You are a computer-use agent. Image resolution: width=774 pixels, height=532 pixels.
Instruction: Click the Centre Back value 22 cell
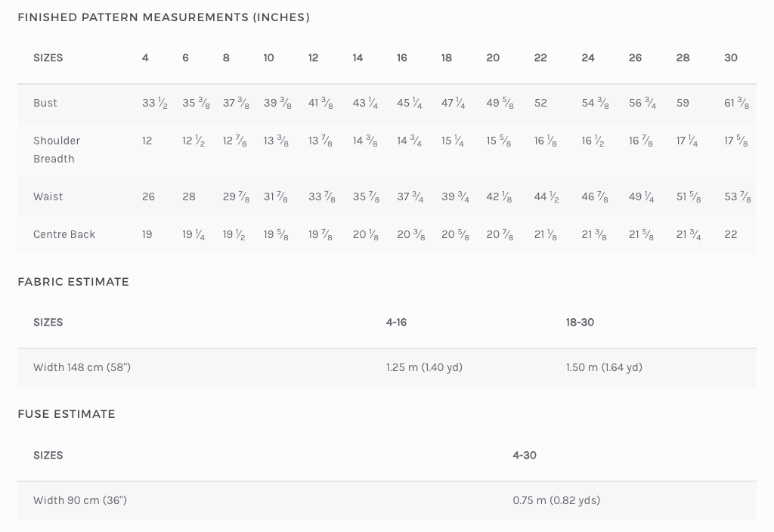730,234
